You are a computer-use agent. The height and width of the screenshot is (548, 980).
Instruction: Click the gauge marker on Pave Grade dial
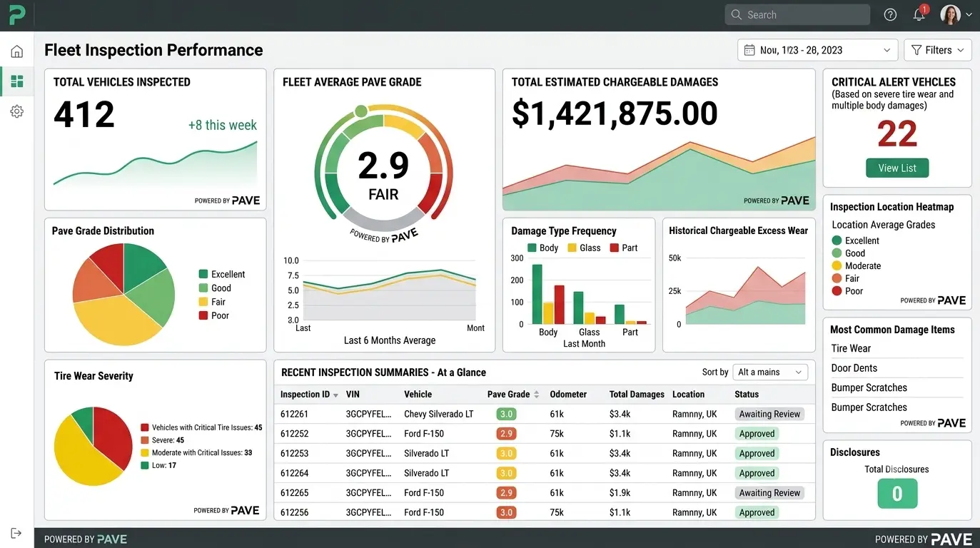click(x=361, y=111)
